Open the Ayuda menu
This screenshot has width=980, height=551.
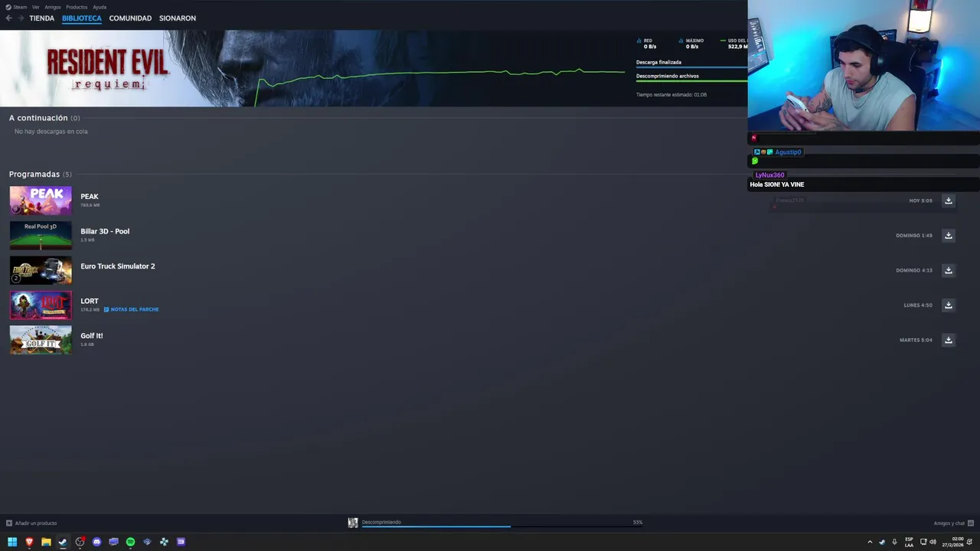(100, 7)
